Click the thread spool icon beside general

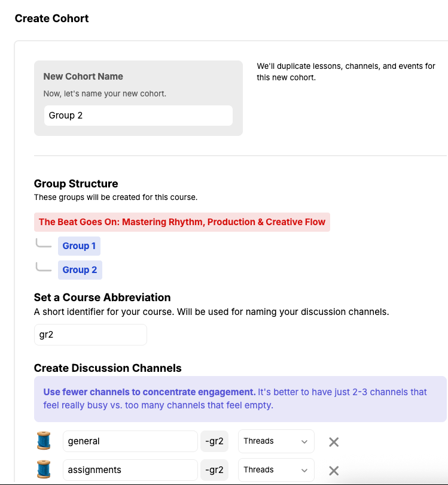(x=44, y=441)
